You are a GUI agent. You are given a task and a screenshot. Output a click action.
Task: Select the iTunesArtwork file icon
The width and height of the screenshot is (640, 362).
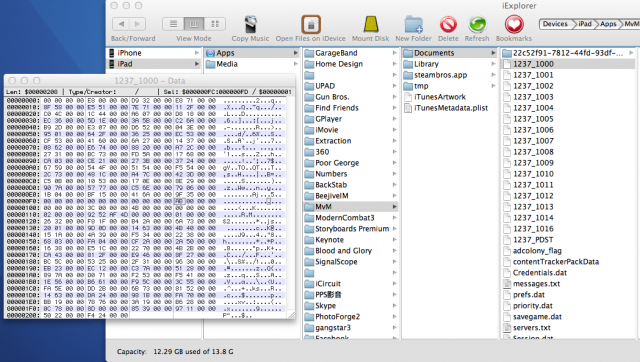[x=407, y=97]
